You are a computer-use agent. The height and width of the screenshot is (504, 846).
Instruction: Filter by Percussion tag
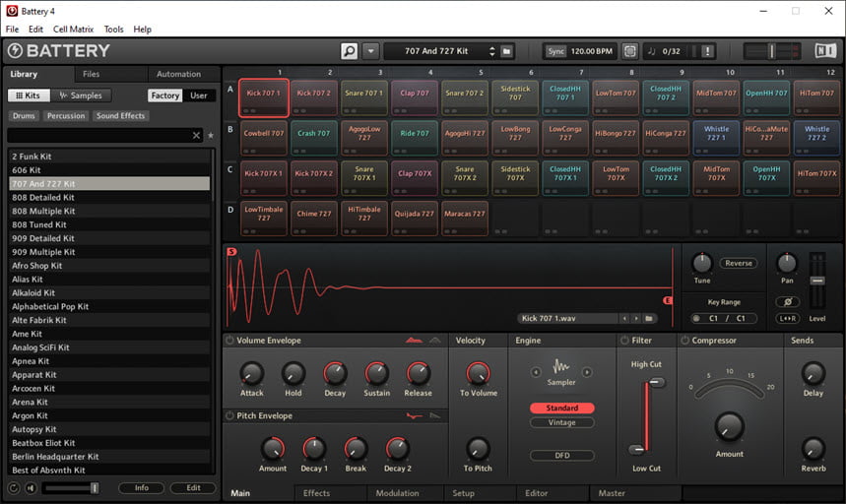(x=66, y=116)
